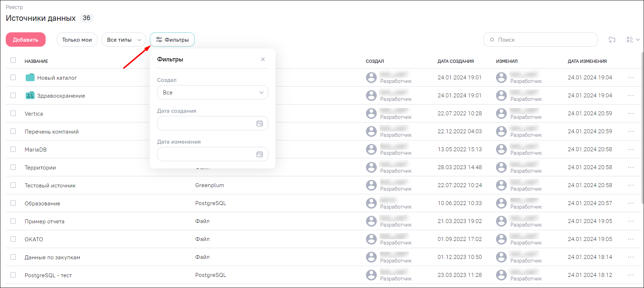Open the Данные по закупкам source

point(52,257)
